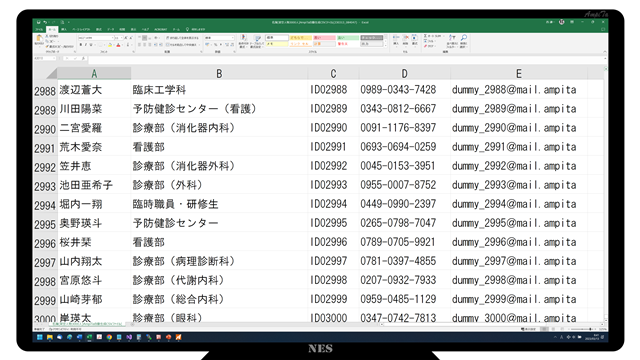Screen dimensions: 640x360
Task: Open the File tab
Action: (39, 29)
